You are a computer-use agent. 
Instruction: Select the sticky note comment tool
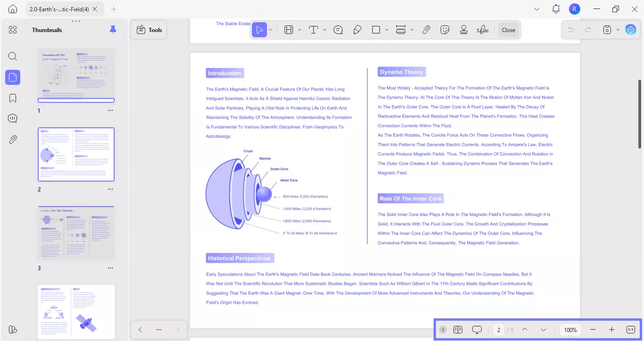click(338, 30)
